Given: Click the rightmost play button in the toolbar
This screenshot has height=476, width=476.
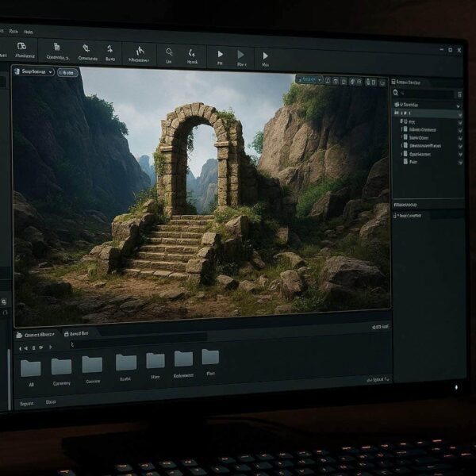Looking at the screenshot, I should (265, 56).
